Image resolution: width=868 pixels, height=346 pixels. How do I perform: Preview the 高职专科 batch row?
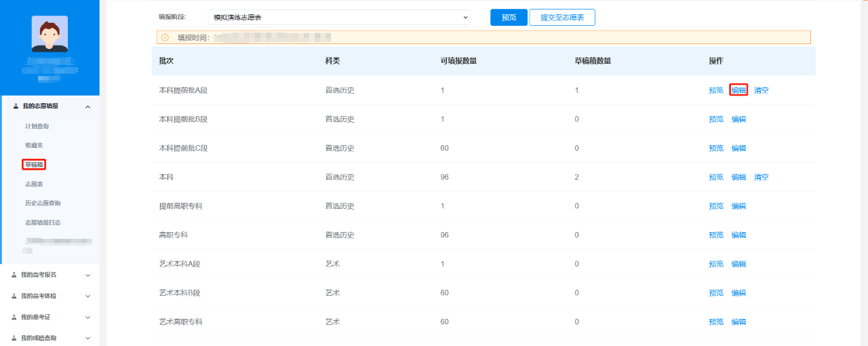click(715, 235)
